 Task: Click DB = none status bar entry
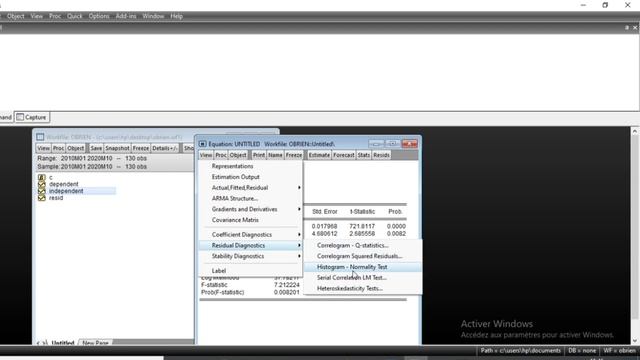pyautogui.click(x=582, y=351)
